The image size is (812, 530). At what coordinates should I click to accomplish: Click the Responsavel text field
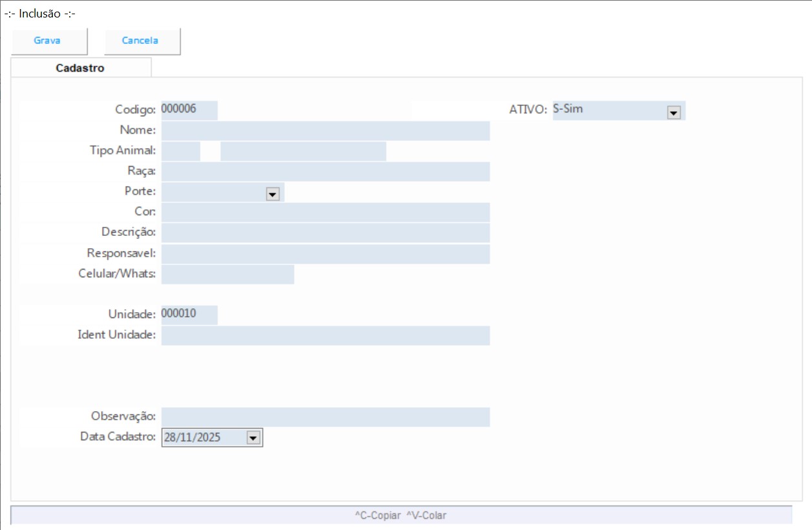[x=325, y=253]
